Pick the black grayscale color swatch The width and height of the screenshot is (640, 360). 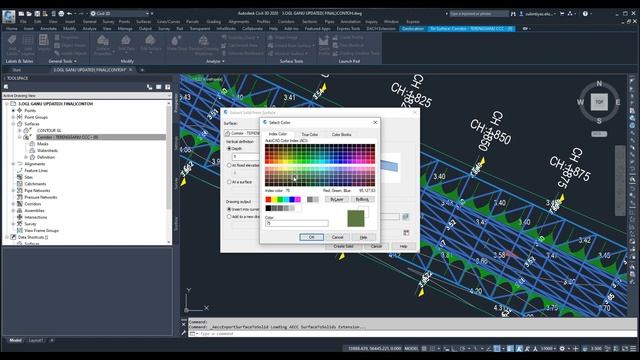(268, 208)
